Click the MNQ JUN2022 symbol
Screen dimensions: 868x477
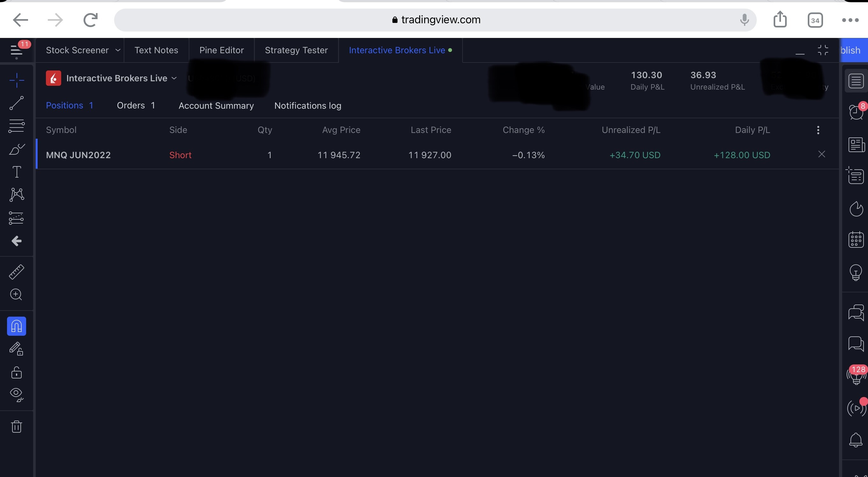pyautogui.click(x=78, y=155)
